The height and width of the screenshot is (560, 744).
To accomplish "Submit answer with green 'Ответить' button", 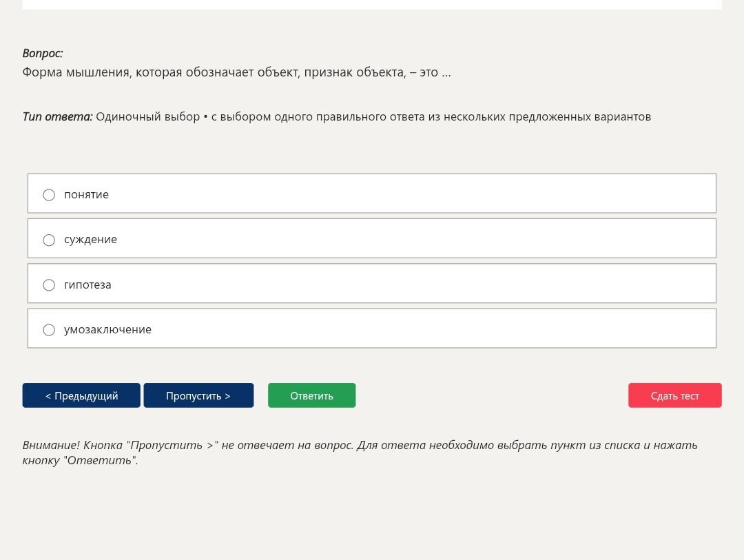I will tap(312, 395).
